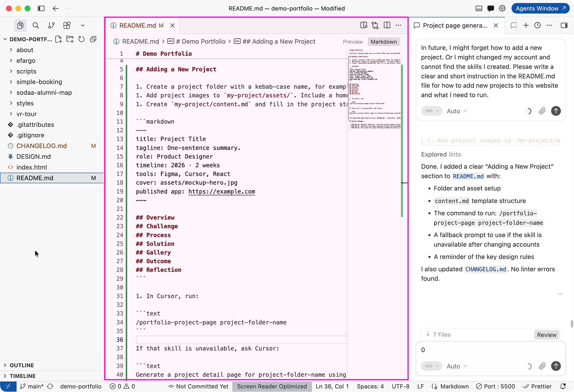Image resolution: width=574 pixels, height=392 pixels.
Task: Open the Agents Window
Action: tap(540, 8)
